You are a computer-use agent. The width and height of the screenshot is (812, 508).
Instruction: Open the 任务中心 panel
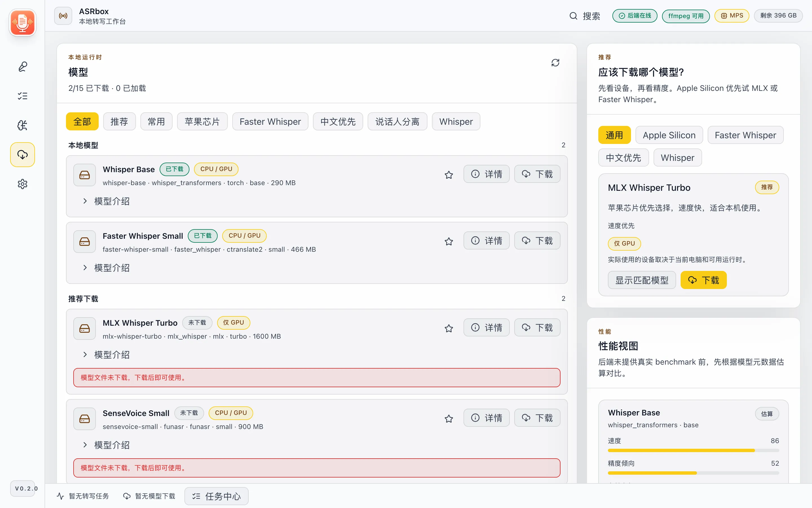click(x=217, y=496)
